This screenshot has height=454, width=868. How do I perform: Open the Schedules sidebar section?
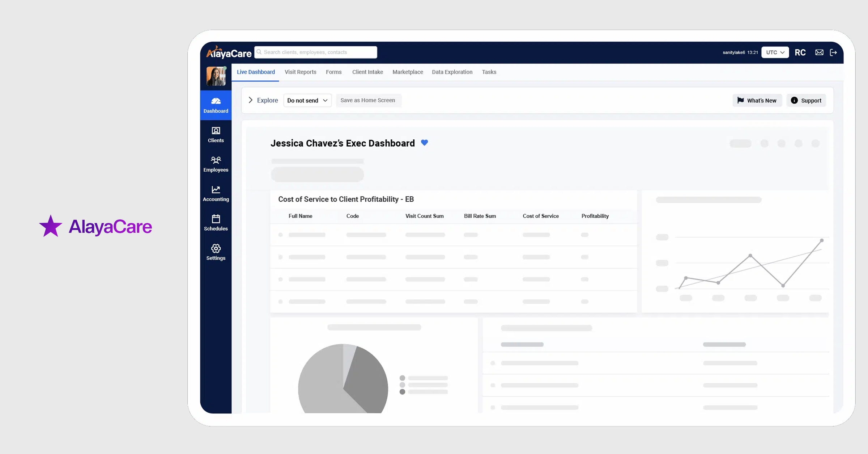pyautogui.click(x=216, y=223)
